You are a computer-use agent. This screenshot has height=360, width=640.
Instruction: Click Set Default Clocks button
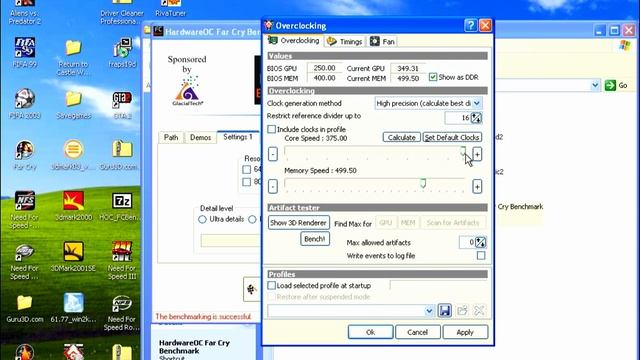[452, 138]
